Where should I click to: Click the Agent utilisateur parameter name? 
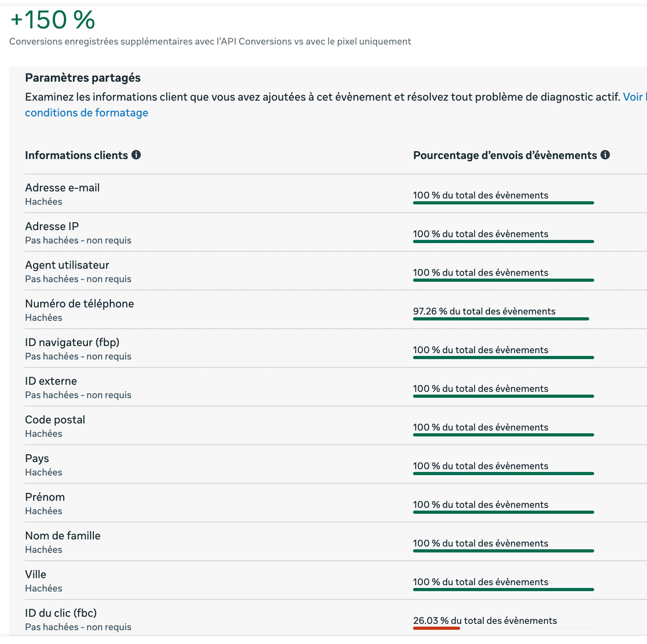coord(67,265)
